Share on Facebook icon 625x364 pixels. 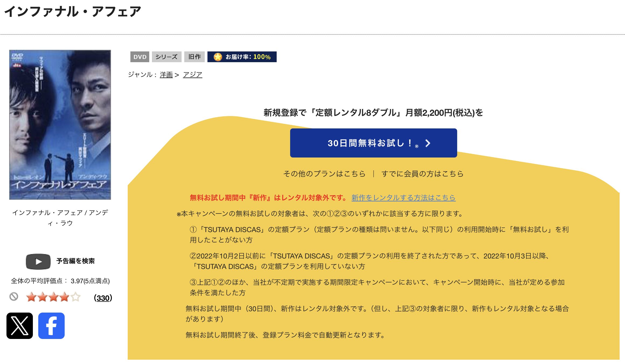(x=51, y=325)
